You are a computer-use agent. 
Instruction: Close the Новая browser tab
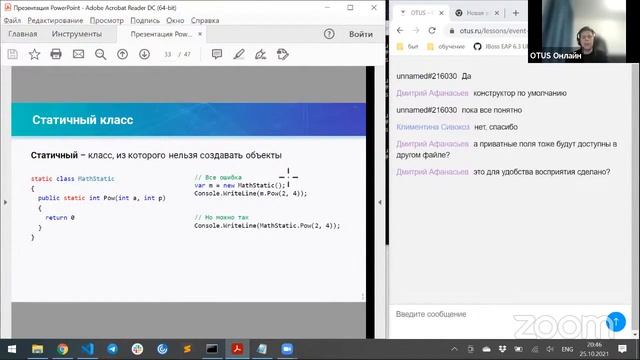click(x=497, y=13)
